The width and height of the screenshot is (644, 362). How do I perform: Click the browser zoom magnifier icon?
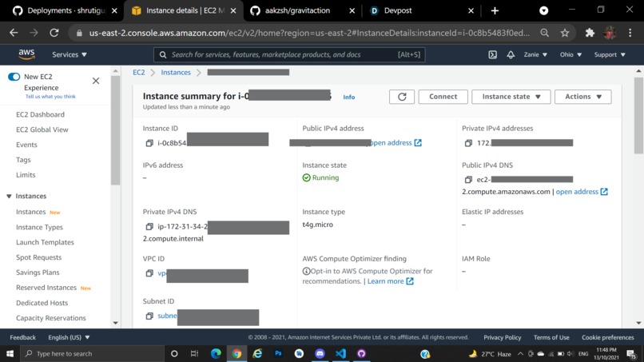(x=545, y=33)
